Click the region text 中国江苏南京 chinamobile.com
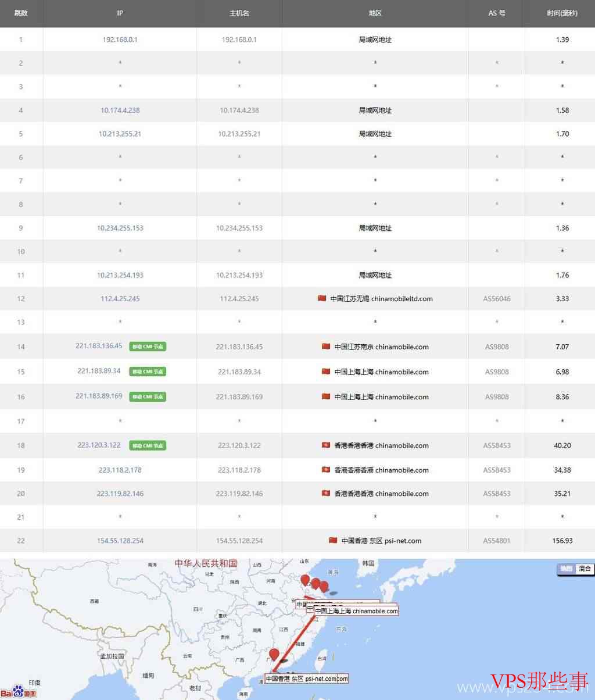This screenshot has height=700, width=595. [381, 347]
